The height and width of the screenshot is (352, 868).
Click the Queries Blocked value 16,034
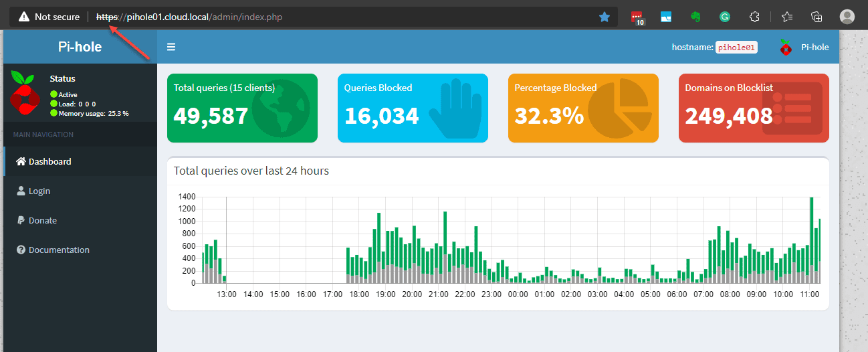(381, 115)
